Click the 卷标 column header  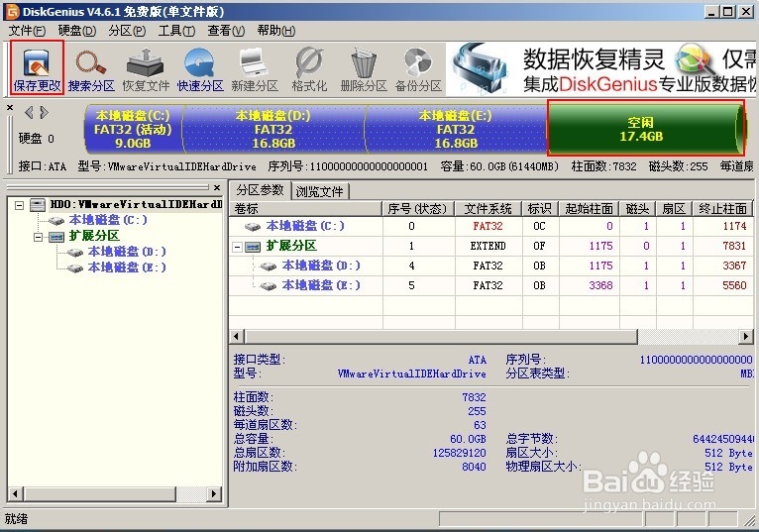pyautogui.click(x=306, y=209)
